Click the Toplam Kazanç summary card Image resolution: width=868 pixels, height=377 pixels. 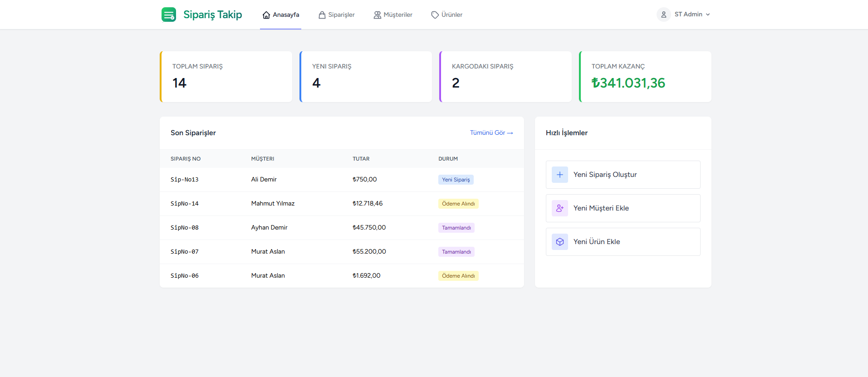pos(645,77)
